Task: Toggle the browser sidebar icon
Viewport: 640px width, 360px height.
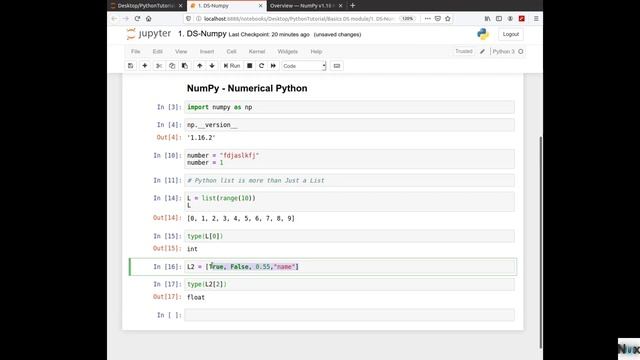Action: click(x=499, y=19)
